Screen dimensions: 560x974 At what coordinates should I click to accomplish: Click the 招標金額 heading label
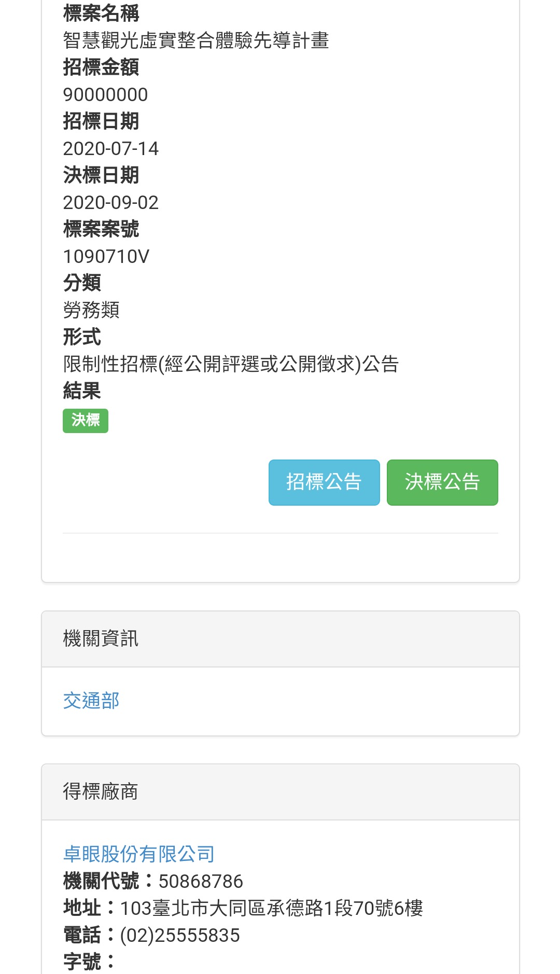[x=101, y=67]
